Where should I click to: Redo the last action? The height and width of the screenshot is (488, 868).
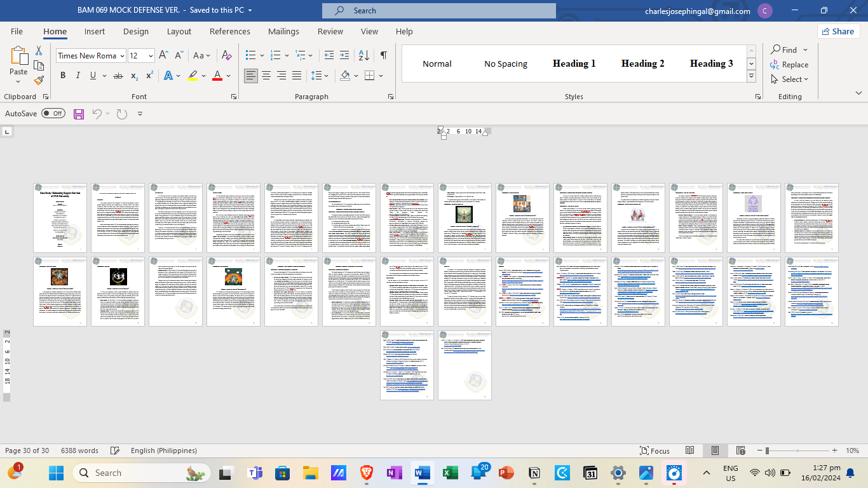(x=121, y=114)
